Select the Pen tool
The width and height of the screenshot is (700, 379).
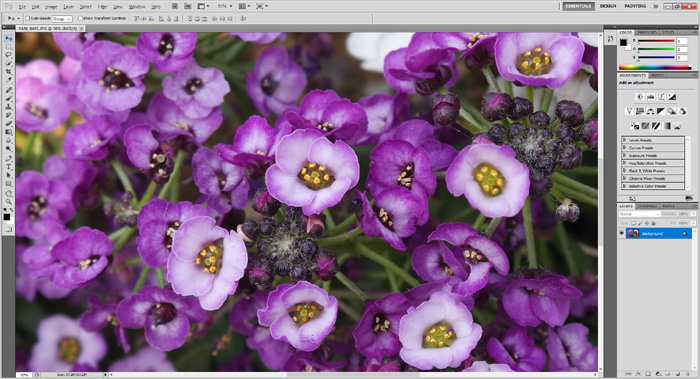tap(8, 158)
